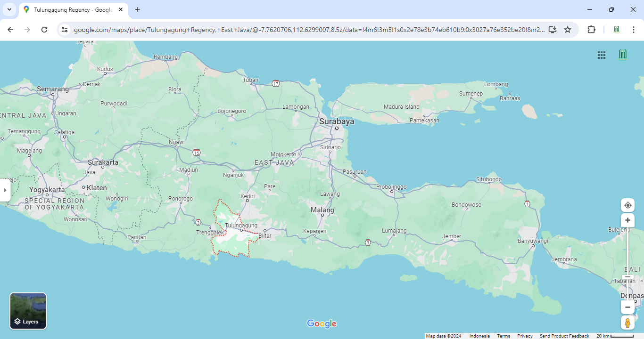Open the Layers map type thumbnail
Image resolution: width=644 pixels, height=339 pixels.
(x=28, y=311)
